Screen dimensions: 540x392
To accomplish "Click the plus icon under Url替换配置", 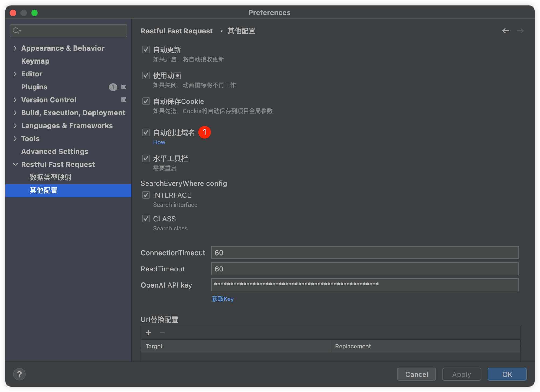I will 148,333.
